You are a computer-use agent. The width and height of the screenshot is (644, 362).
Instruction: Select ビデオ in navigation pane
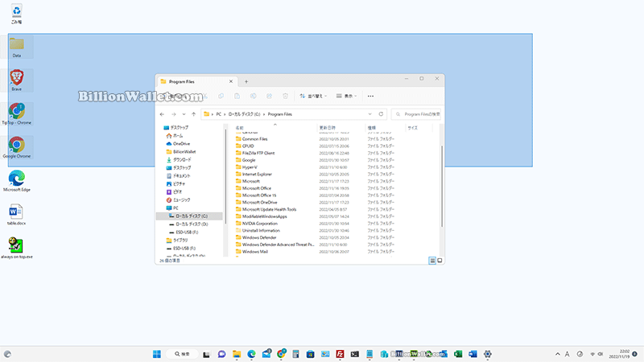[x=174, y=191]
